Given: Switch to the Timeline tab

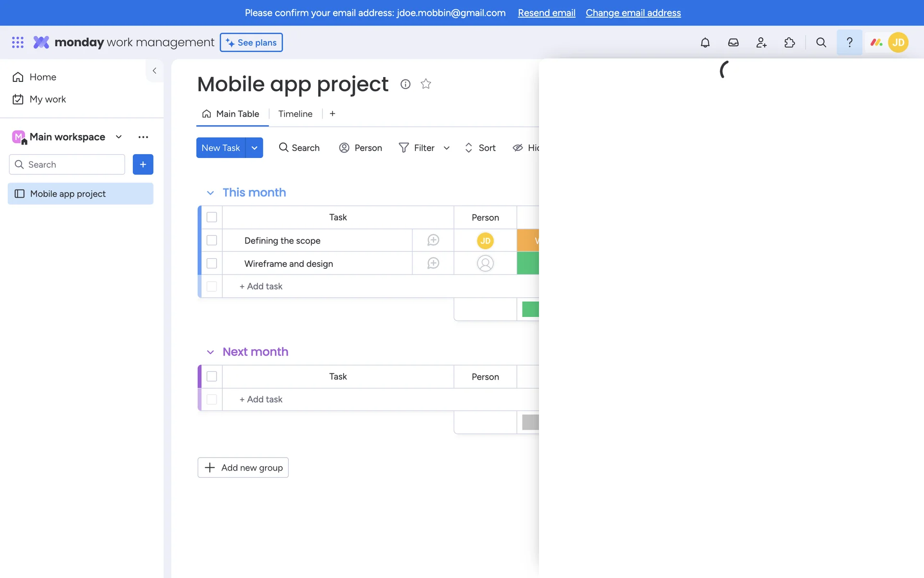Looking at the screenshot, I should click(x=295, y=114).
